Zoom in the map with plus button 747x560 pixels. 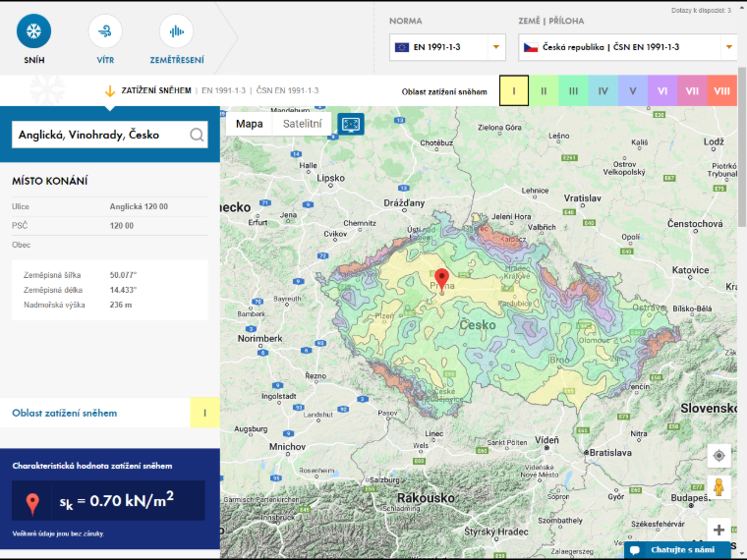click(x=718, y=530)
